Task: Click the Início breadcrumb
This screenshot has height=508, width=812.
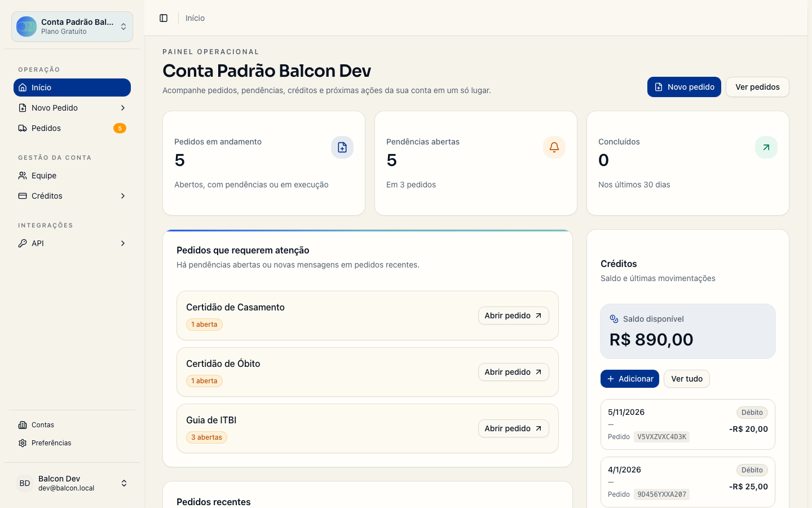Action: click(x=195, y=18)
